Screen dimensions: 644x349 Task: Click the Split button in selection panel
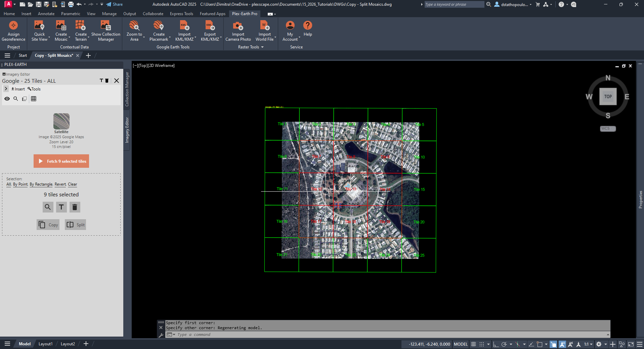[x=75, y=225]
